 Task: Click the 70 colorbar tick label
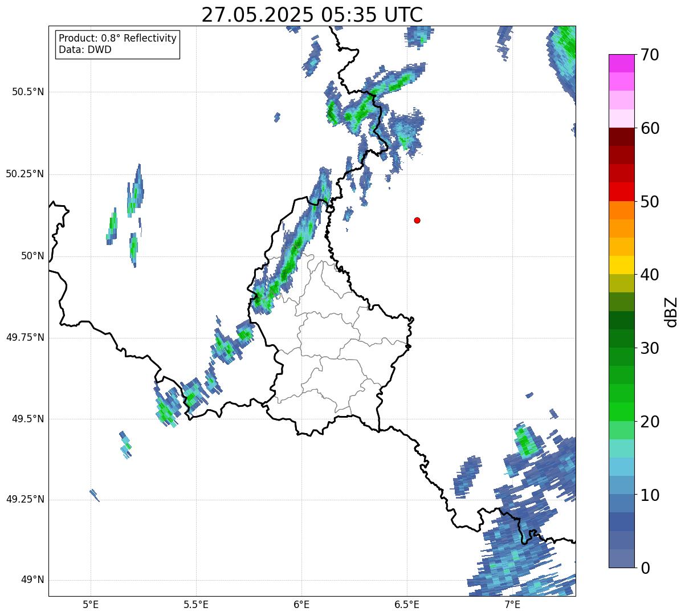tap(650, 55)
